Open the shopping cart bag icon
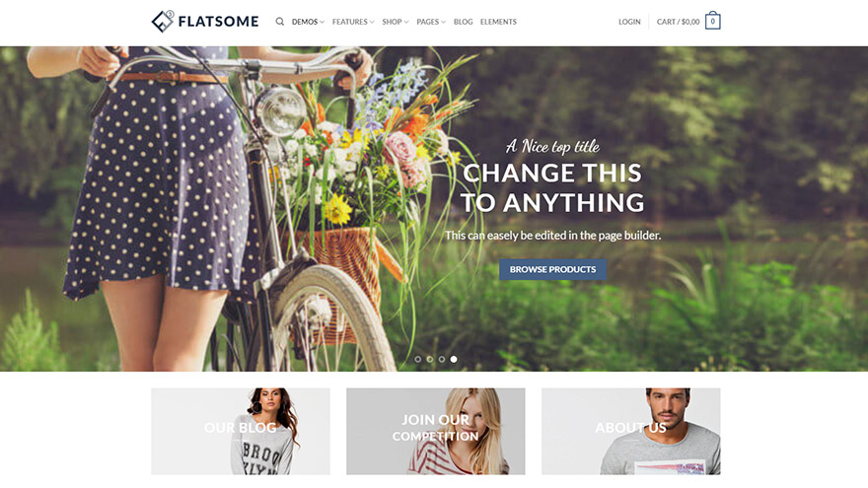The height and width of the screenshot is (488, 868). pyautogui.click(x=712, y=21)
